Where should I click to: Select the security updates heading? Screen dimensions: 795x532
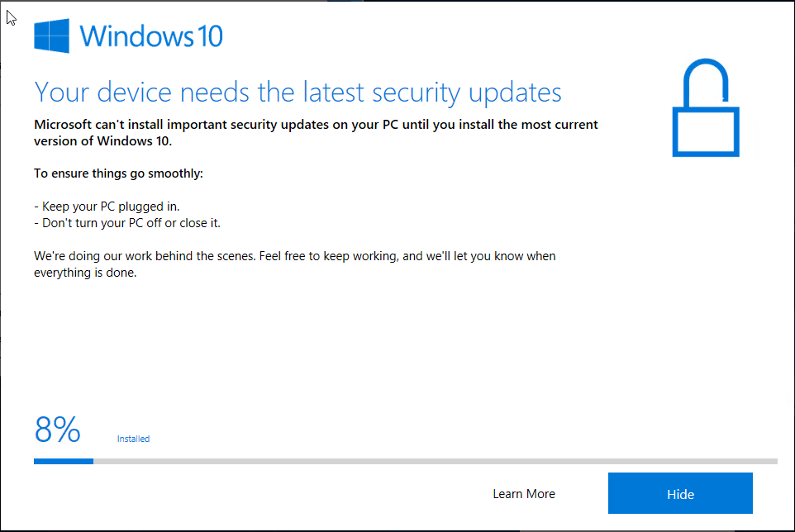point(298,92)
